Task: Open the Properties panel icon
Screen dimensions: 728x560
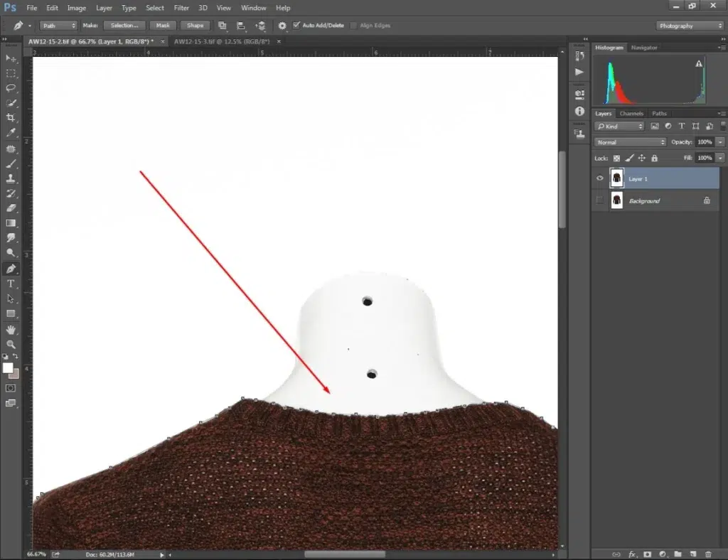Action: 579,95
